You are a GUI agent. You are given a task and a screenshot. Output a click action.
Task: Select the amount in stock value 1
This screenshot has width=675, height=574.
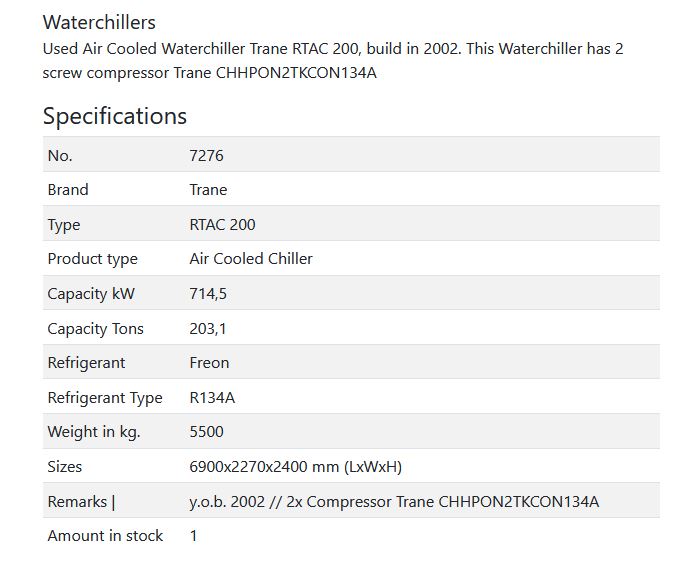[193, 536]
